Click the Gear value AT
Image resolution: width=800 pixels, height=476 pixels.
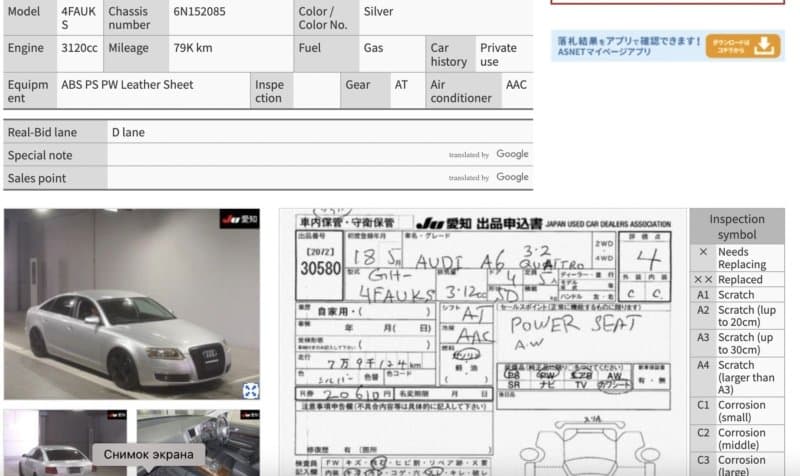[401, 85]
